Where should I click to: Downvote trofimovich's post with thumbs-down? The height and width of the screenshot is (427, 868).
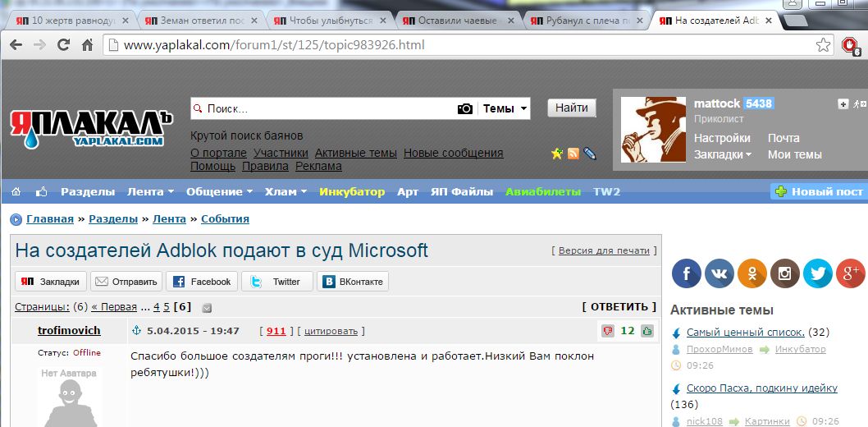[608, 331]
